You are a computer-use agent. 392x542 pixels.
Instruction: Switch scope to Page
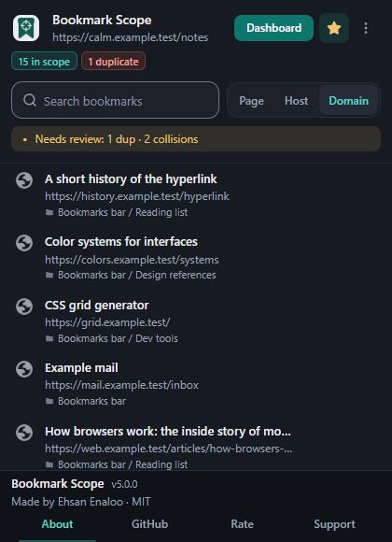pos(251,101)
